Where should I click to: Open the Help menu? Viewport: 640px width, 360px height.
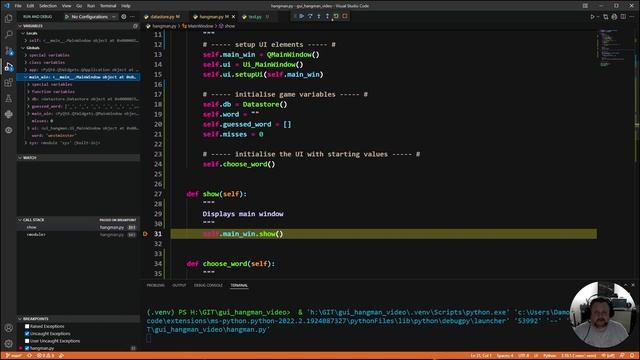point(126,6)
